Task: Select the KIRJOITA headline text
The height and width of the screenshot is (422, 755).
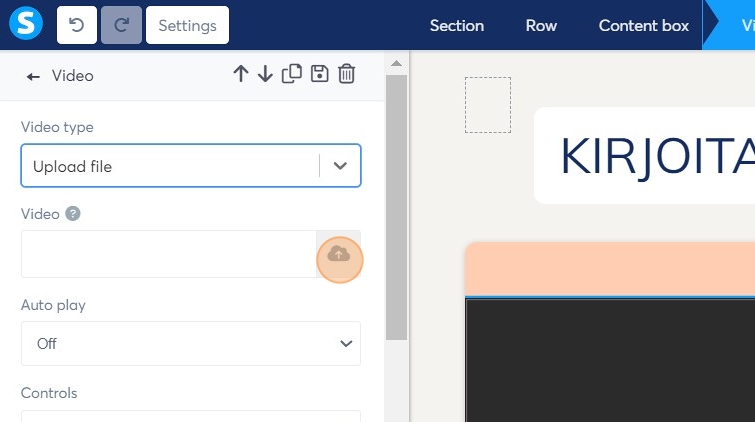Action: point(657,157)
